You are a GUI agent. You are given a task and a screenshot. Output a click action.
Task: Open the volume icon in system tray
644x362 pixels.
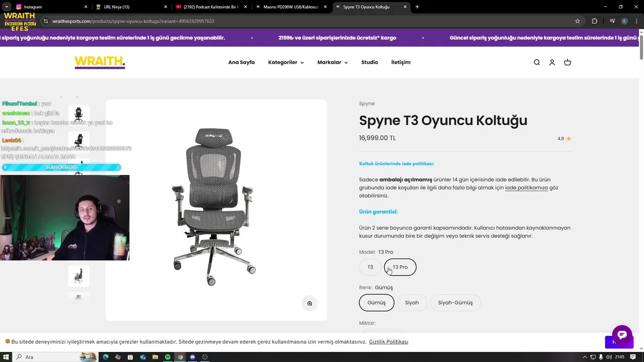609,357
